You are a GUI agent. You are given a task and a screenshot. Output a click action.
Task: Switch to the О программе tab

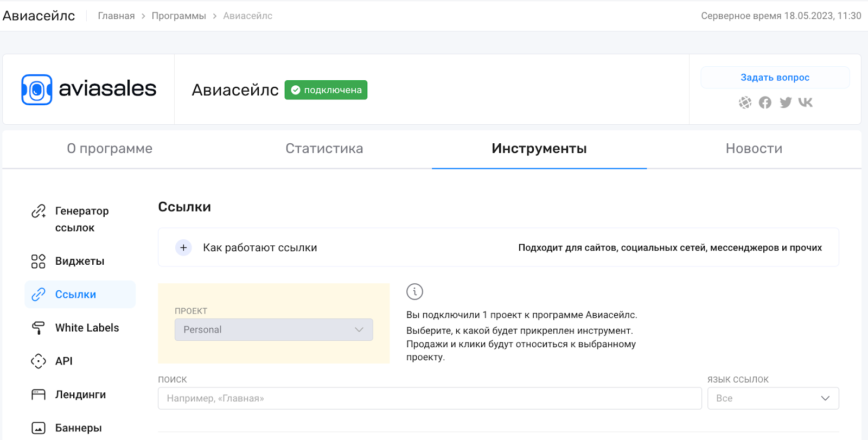pyautogui.click(x=110, y=149)
